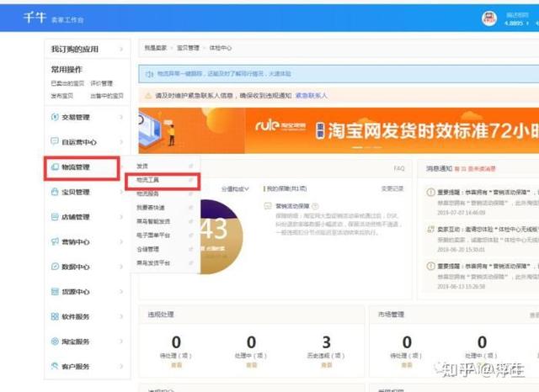Click the pin icon beside 菜鸟发货平台
The height and width of the screenshot is (392, 539).
pos(191,263)
